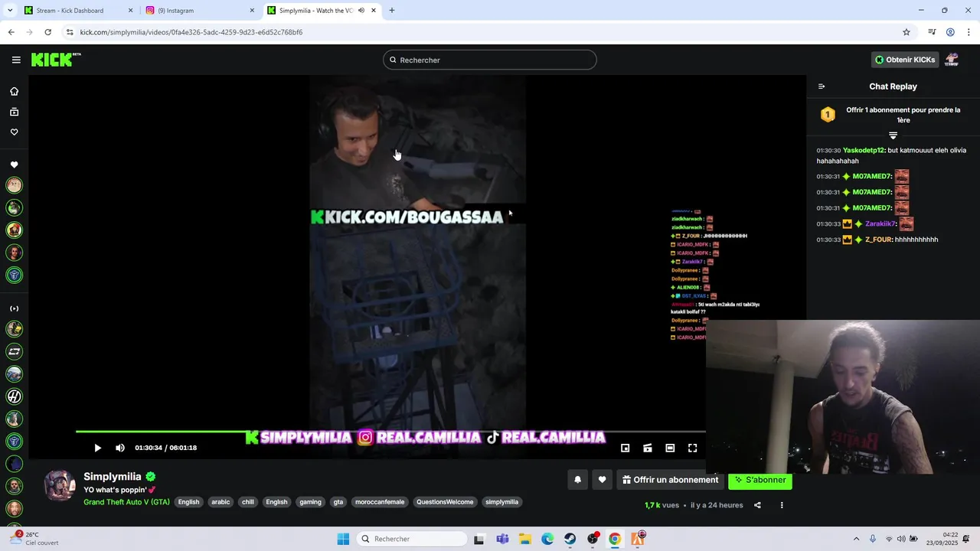Switch to the Instagram tab
This screenshot has width=980, height=551.
pyautogui.click(x=201, y=11)
